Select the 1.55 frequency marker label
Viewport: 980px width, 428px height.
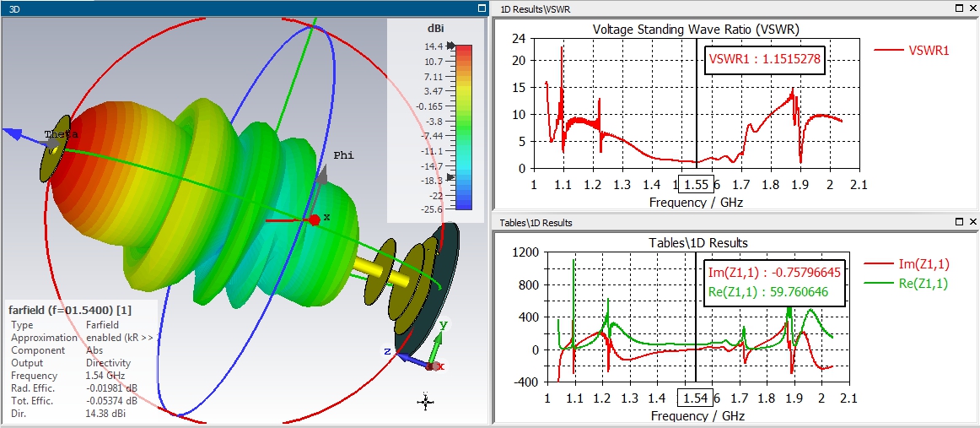tap(696, 184)
